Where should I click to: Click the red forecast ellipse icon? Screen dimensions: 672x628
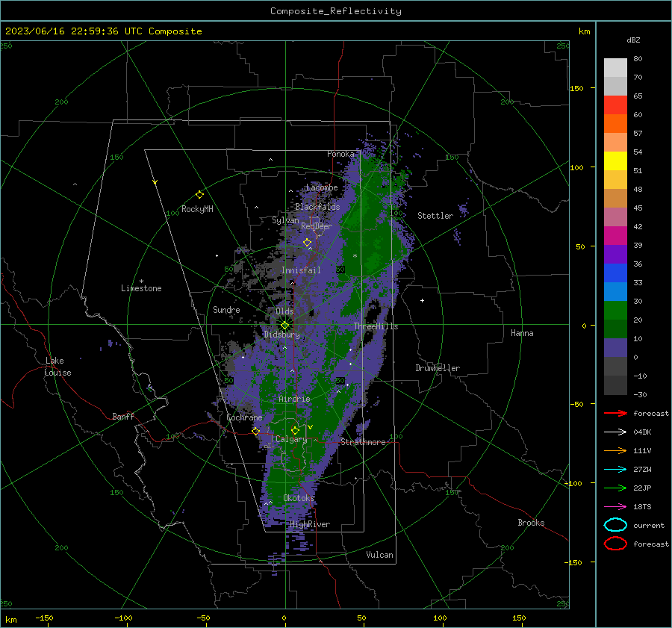(x=615, y=544)
